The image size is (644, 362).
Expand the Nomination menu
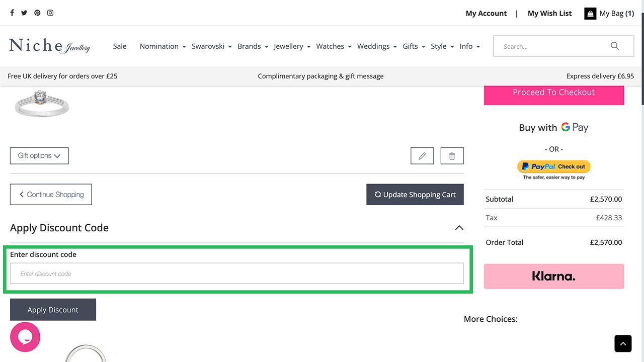[163, 46]
